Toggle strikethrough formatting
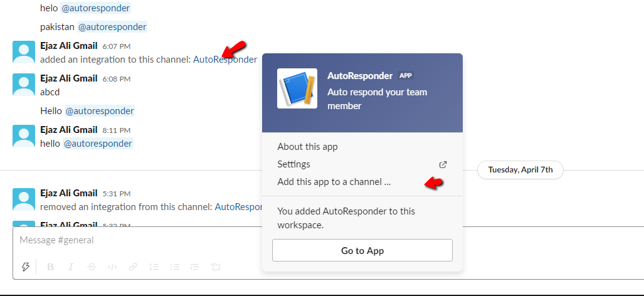The width and height of the screenshot is (644, 296). (x=92, y=267)
